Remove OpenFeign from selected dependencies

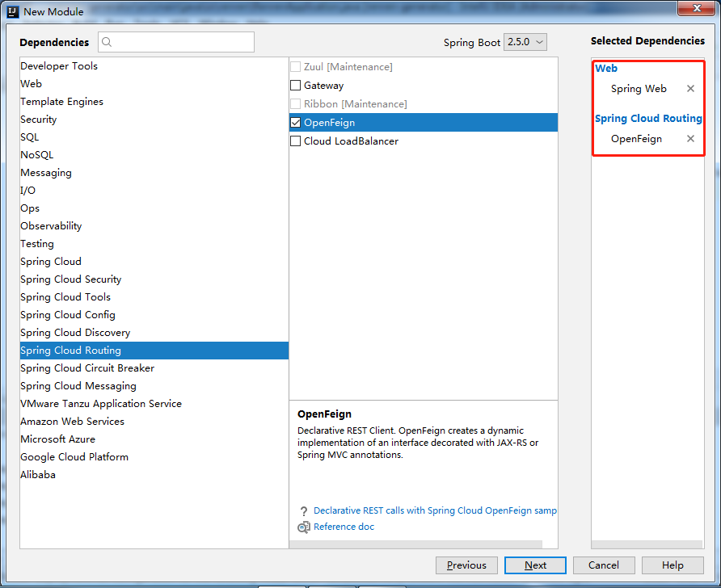[x=690, y=139]
